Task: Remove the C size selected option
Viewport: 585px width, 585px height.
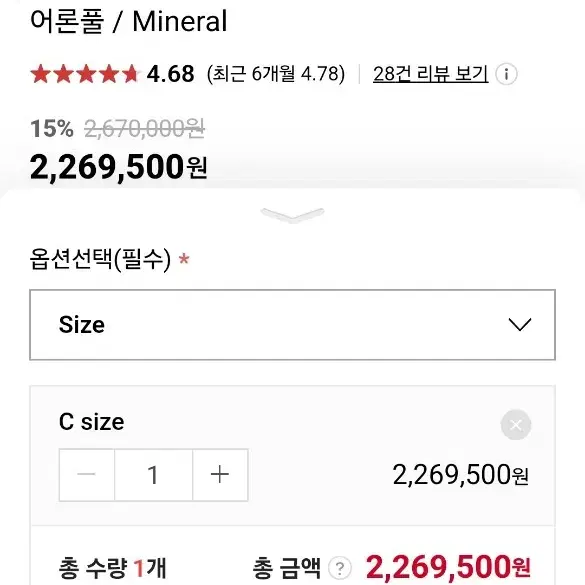Action: tap(516, 425)
